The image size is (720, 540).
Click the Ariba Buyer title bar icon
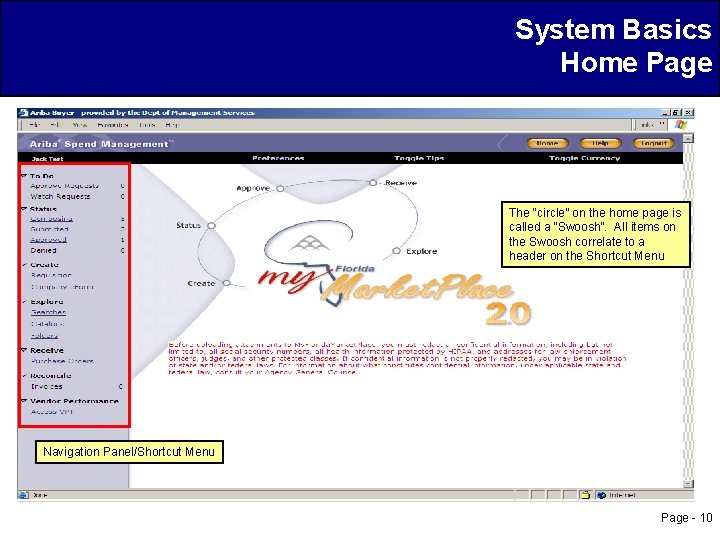click(23, 112)
